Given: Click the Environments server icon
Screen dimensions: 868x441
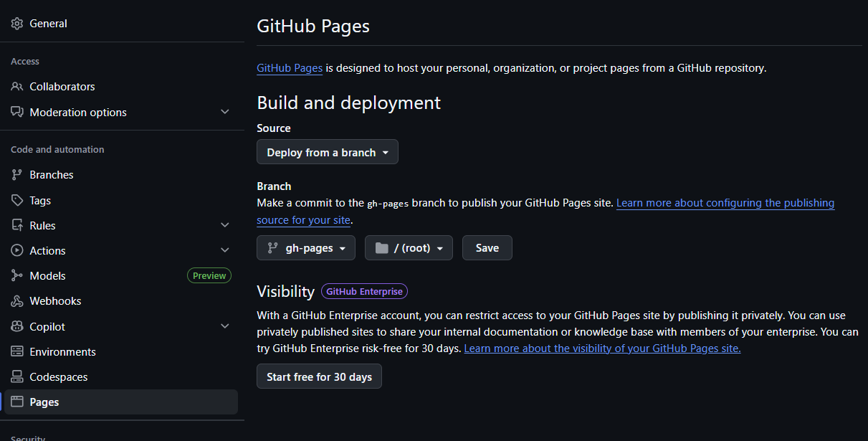Looking at the screenshot, I should 17,352.
